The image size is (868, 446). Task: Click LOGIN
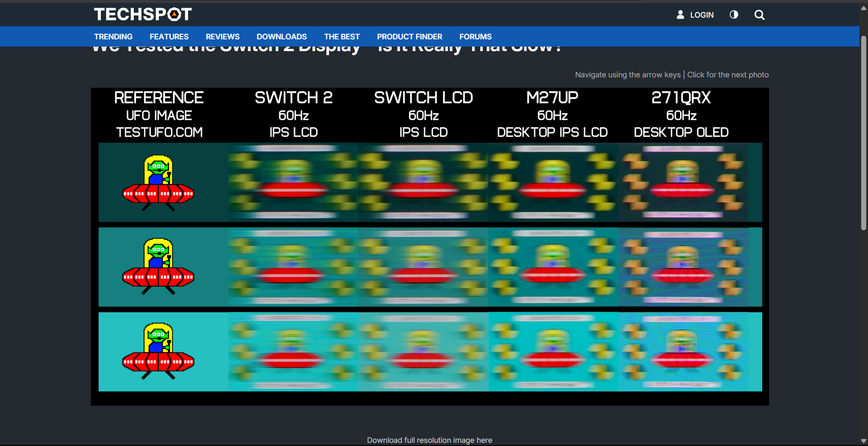(701, 15)
